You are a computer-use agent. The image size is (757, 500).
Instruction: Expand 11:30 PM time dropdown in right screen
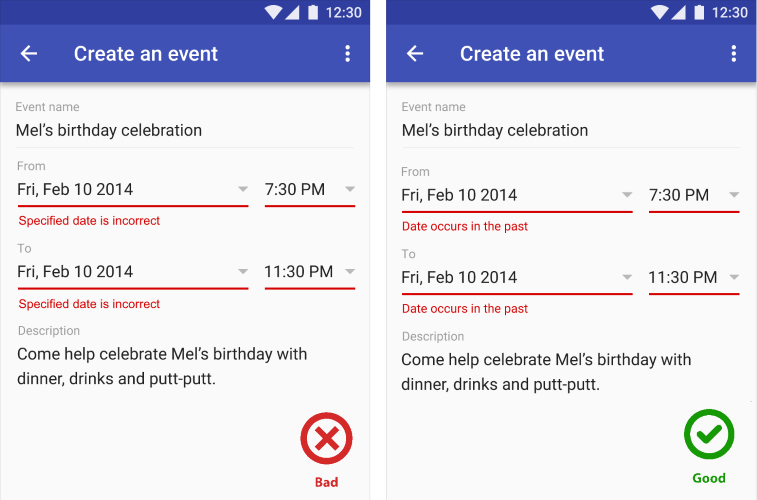click(x=733, y=277)
